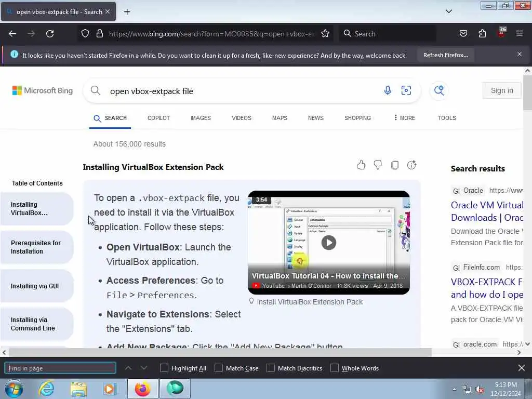Screen dimensions: 532x399
Task: Sign in to Bing
Action: coord(501,90)
